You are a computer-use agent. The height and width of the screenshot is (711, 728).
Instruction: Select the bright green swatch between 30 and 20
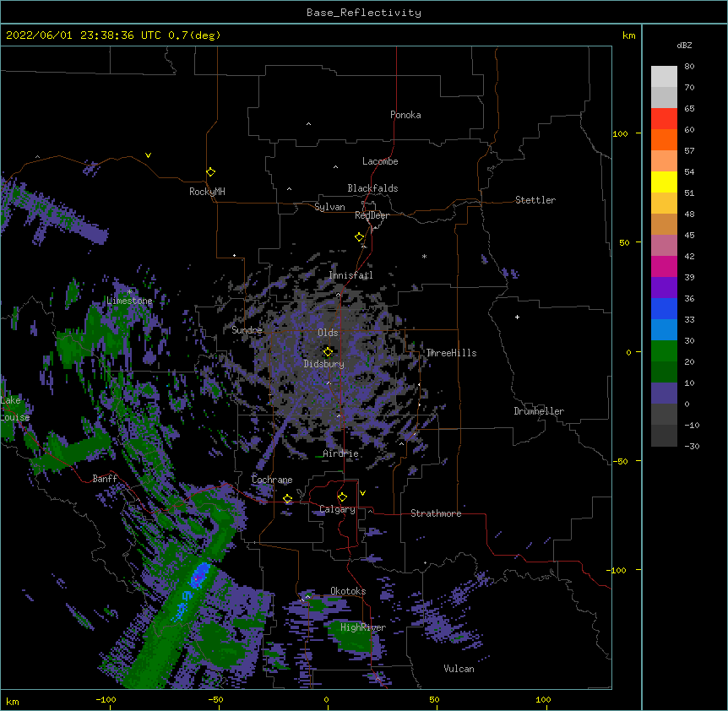point(664,351)
